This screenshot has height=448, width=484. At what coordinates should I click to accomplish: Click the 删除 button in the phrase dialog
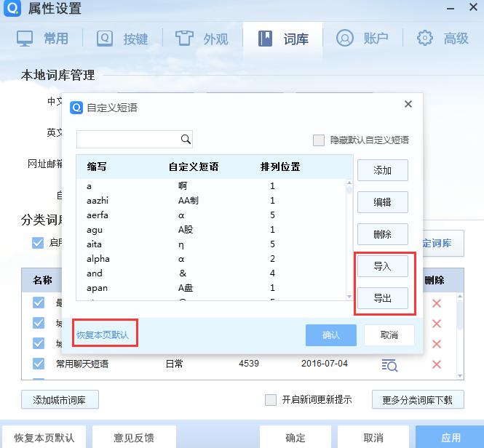[382, 234]
